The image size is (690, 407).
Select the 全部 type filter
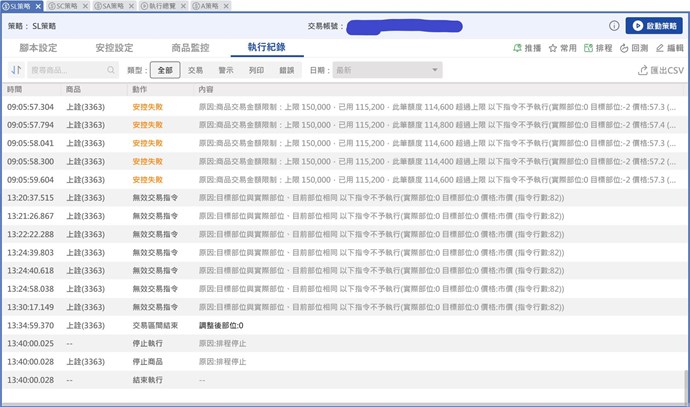point(165,70)
